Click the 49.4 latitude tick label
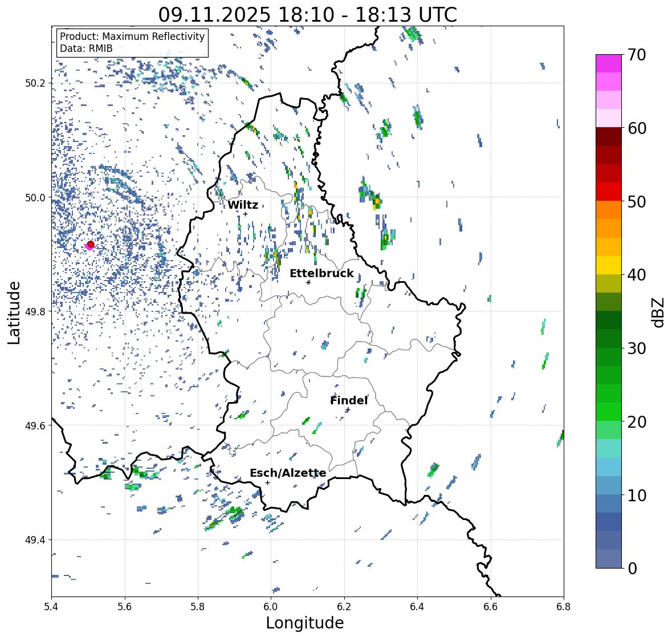Screen dimensions: 672x637 tap(35, 540)
